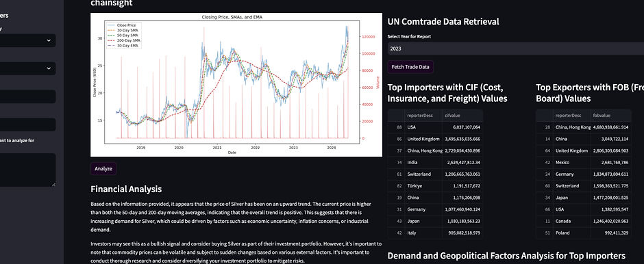
Task: Click the Closing Price, SMAs, and EMA chart image
Action: (x=236, y=85)
